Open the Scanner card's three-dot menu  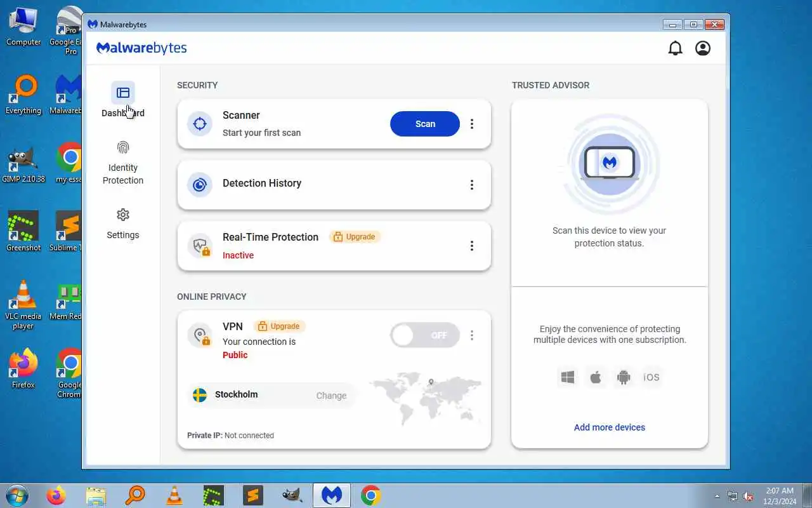(x=472, y=124)
